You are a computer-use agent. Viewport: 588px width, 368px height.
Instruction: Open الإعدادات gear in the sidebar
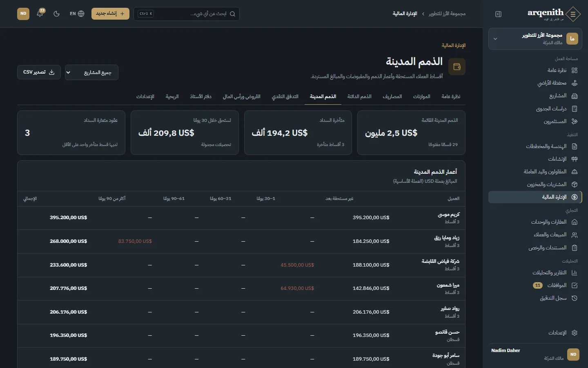[535, 333]
